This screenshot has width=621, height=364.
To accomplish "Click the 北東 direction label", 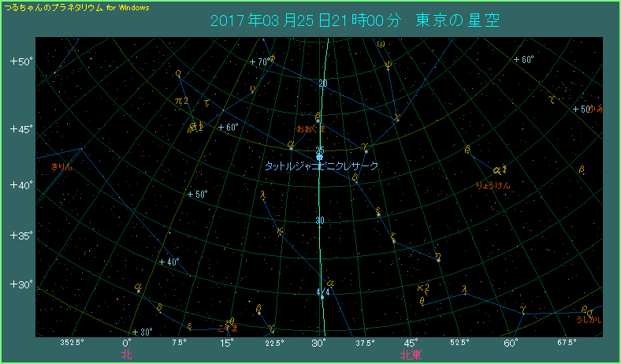I will (411, 355).
